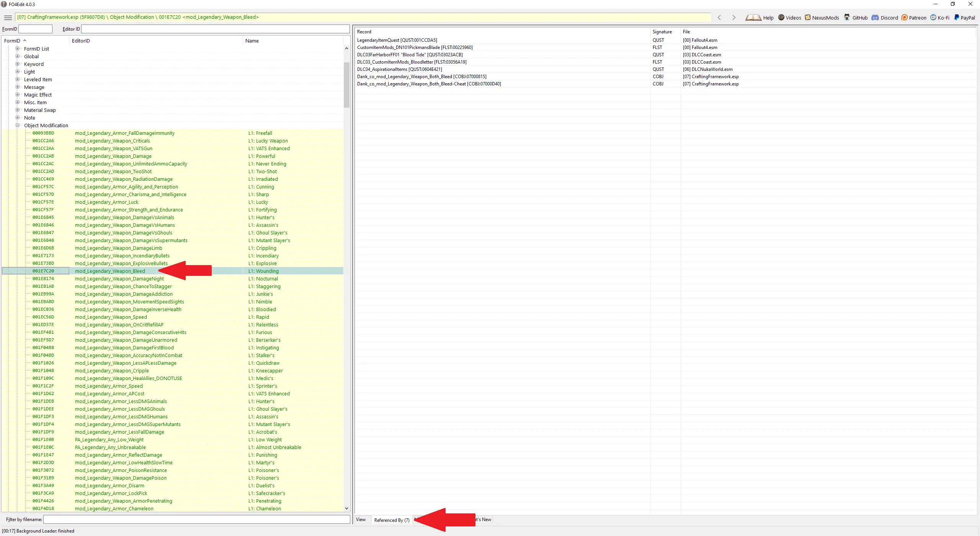Open the NexusMods link

822,18
